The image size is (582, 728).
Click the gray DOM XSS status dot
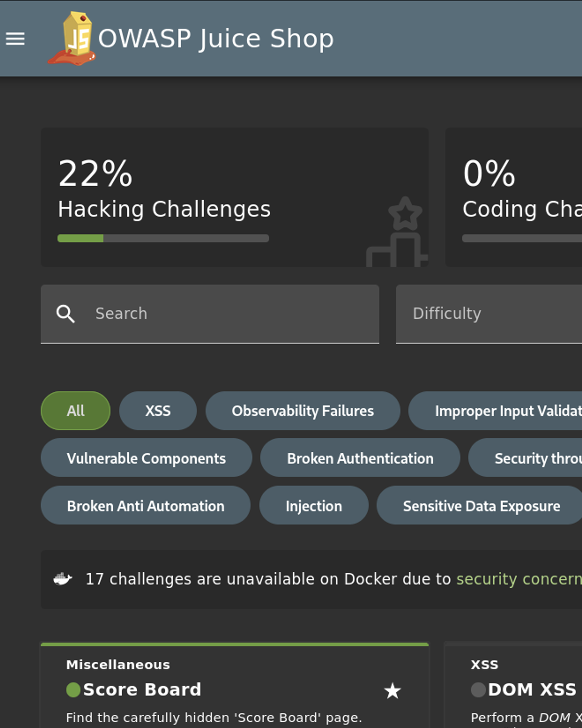(478, 690)
